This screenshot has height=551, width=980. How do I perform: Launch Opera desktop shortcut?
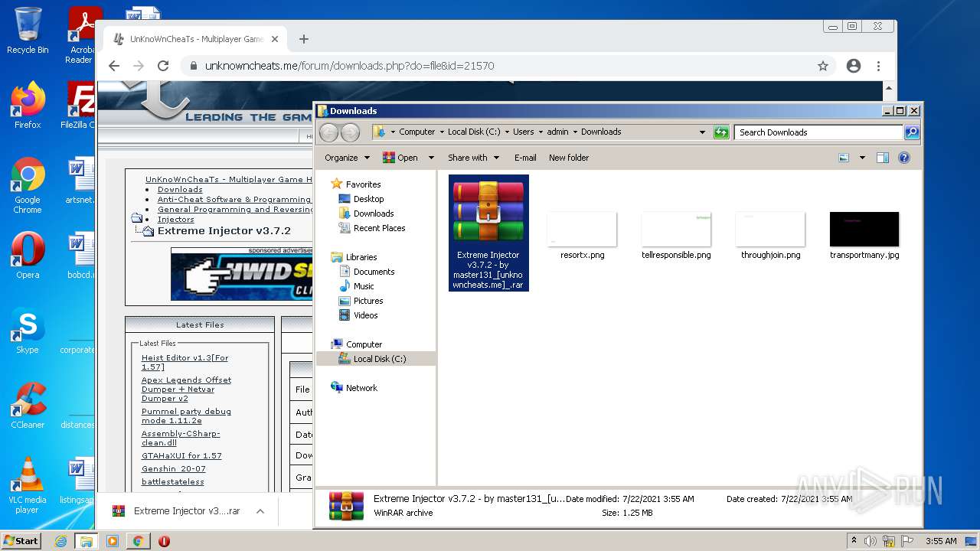point(28,255)
